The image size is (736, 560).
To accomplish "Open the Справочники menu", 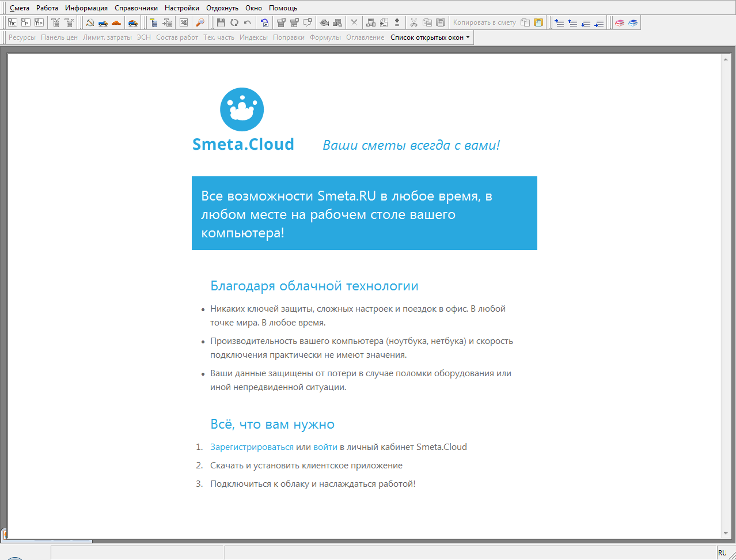I will 136,8.
